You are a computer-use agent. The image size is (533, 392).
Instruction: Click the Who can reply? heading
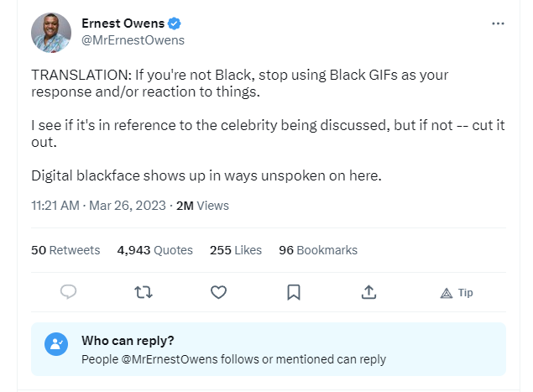[128, 340]
